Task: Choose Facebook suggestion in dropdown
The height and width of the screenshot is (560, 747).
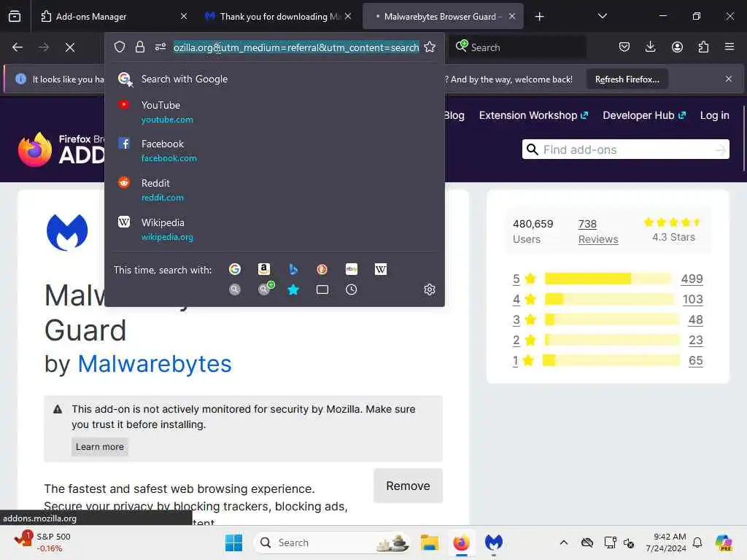Action: [274, 150]
